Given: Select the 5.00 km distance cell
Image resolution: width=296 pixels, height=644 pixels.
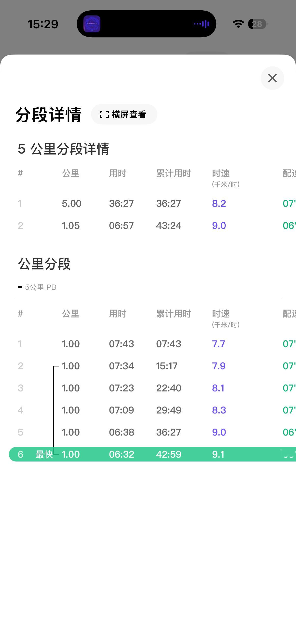Looking at the screenshot, I should pos(72,204).
